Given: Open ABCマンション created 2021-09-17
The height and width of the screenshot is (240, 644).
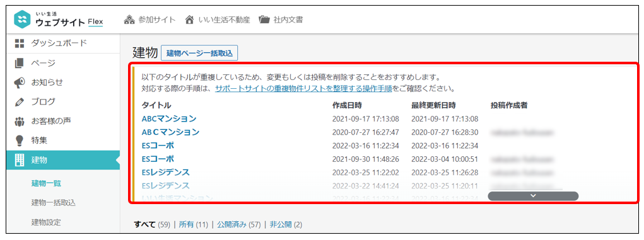Looking at the screenshot, I should click(169, 119).
